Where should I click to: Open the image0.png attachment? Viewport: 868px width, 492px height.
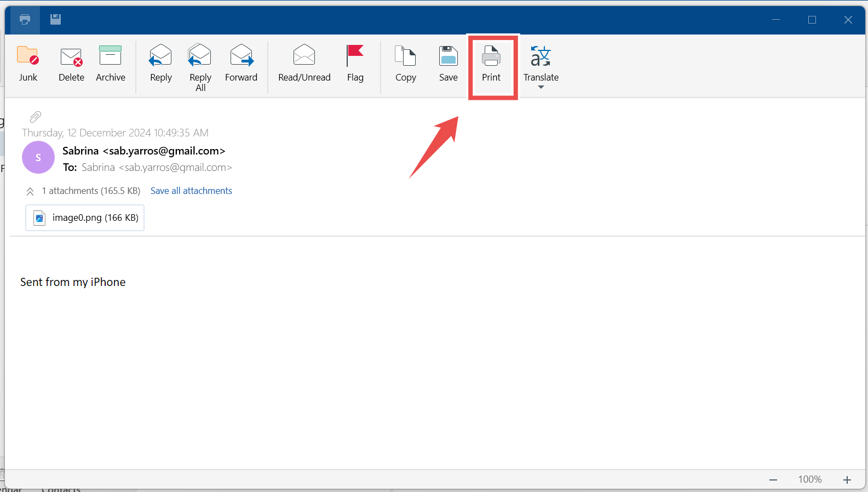tap(85, 218)
